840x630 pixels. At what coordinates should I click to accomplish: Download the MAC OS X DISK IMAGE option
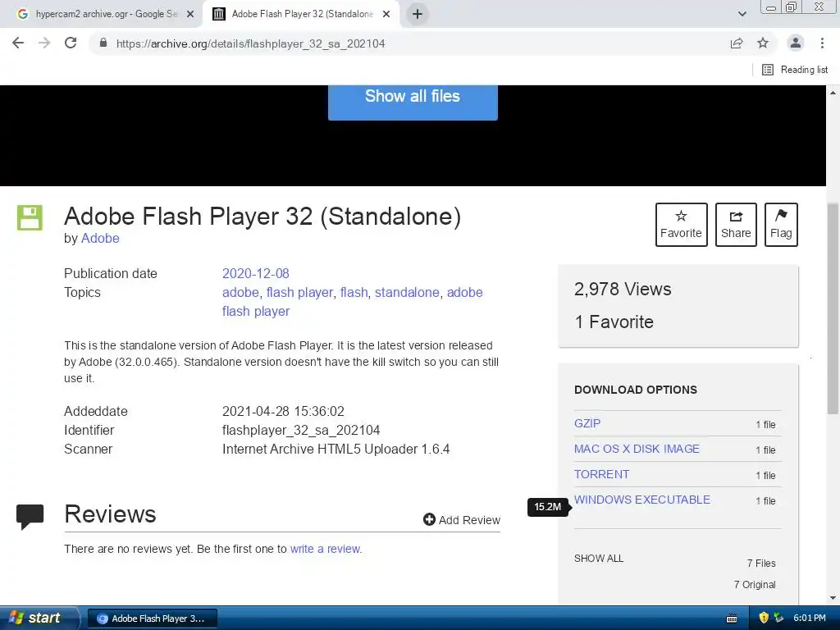point(637,449)
